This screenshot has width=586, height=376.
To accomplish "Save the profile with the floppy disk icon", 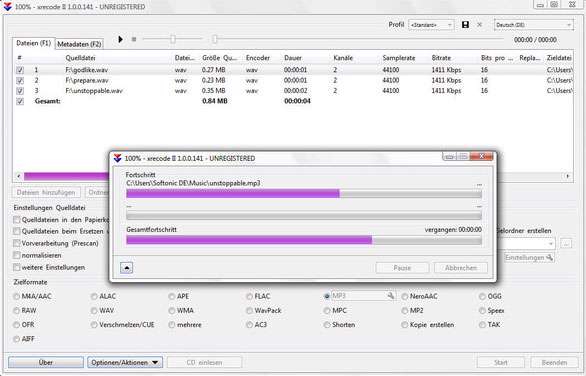I will 465,25.
